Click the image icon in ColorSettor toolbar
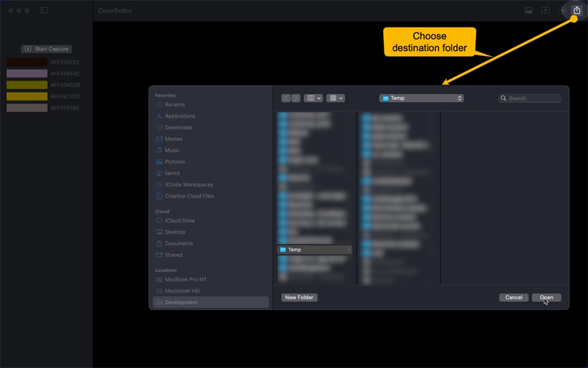 click(x=529, y=11)
